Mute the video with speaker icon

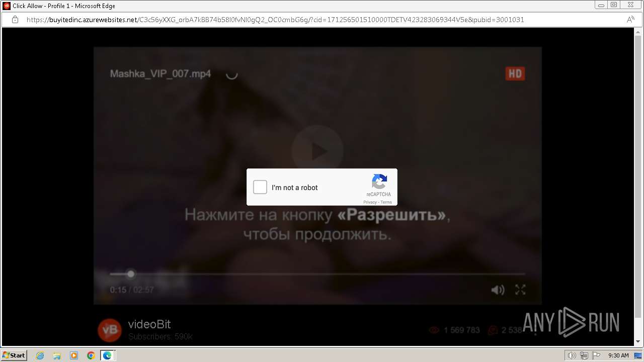pyautogui.click(x=498, y=290)
